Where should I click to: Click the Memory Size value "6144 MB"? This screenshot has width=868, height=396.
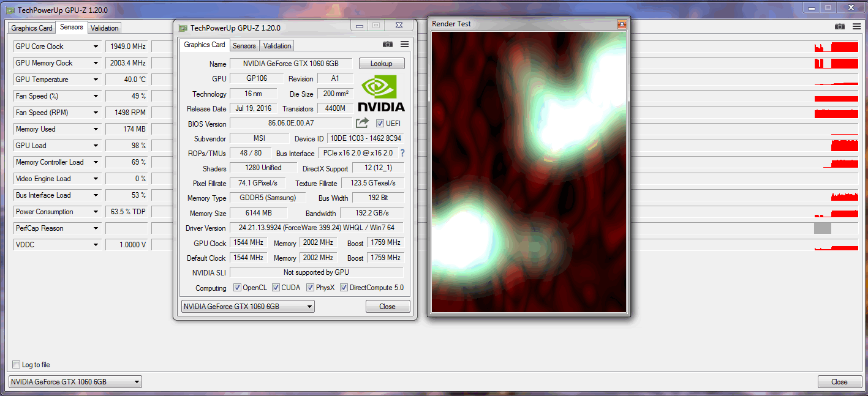(x=259, y=213)
